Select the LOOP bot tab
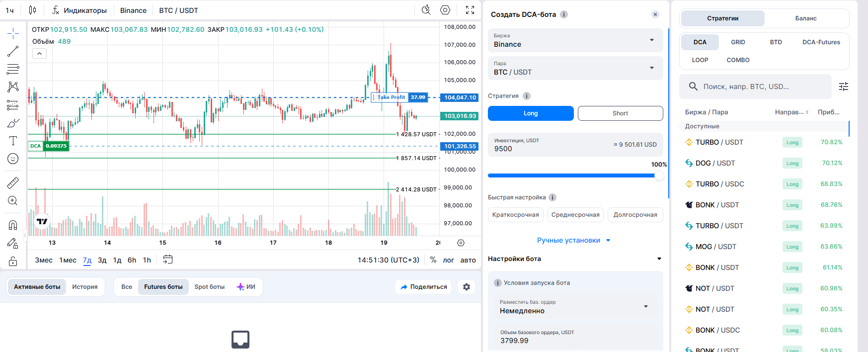Image resolution: width=868 pixels, height=352 pixels. click(700, 60)
